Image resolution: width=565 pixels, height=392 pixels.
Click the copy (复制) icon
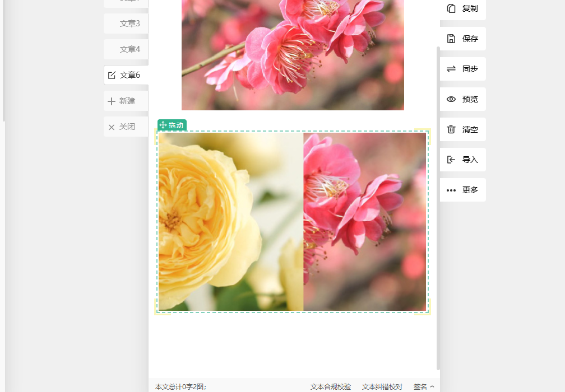click(451, 8)
